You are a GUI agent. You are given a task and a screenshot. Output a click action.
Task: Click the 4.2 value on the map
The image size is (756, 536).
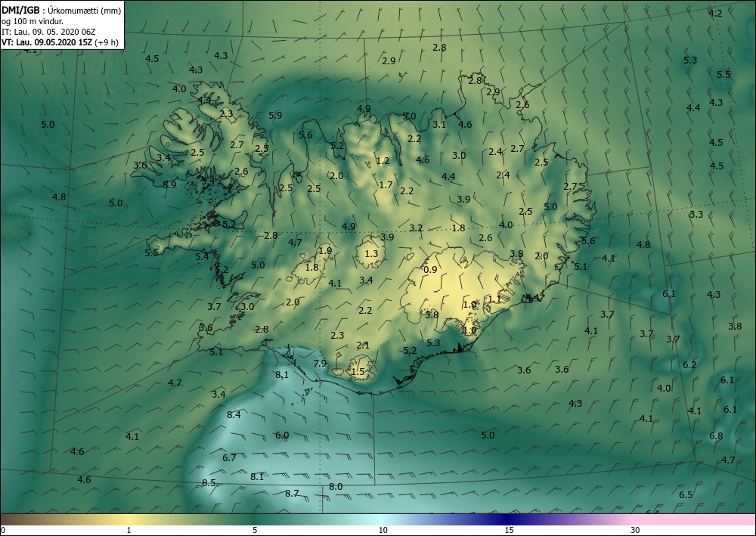715,14
